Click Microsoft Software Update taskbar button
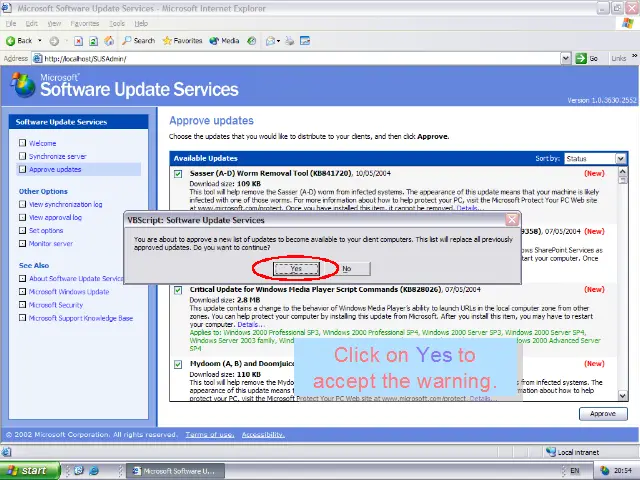The width and height of the screenshot is (640, 480). [176, 471]
